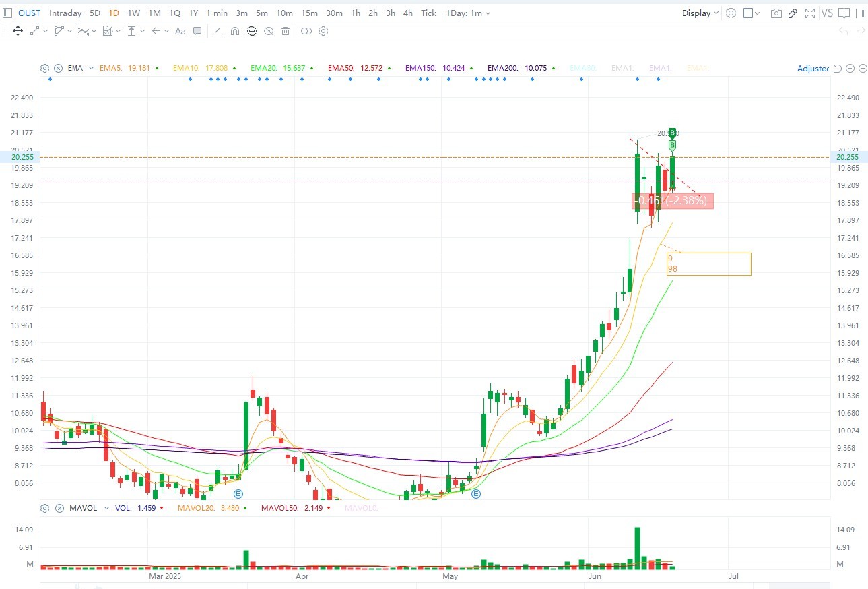Select the 1D timeframe tab
This screenshot has width=868, height=589.
(x=114, y=13)
